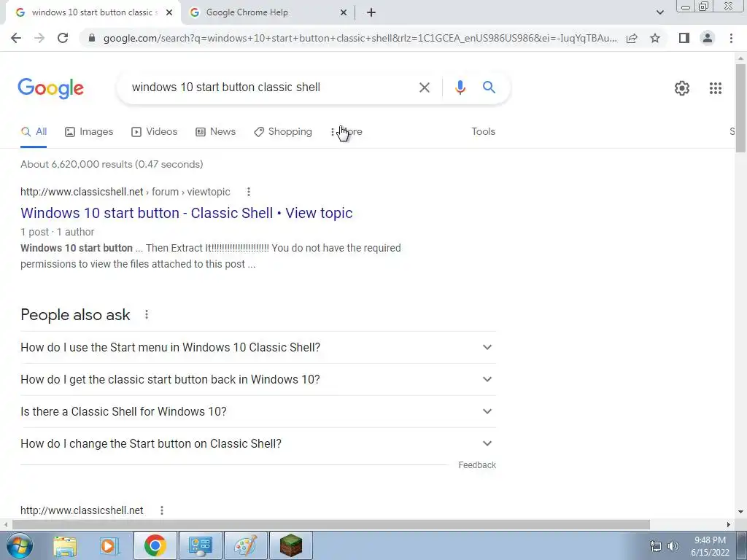This screenshot has width=747, height=560.
Task: Expand Is there a Classic Shell for Windows 10
Action: tap(258, 411)
